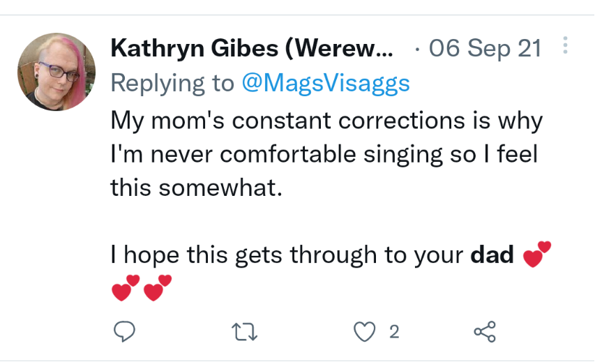Open the 06 Sep 21 timestamp link
Image resolution: width=595 pixels, height=364 pixels.
(x=485, y=49)
